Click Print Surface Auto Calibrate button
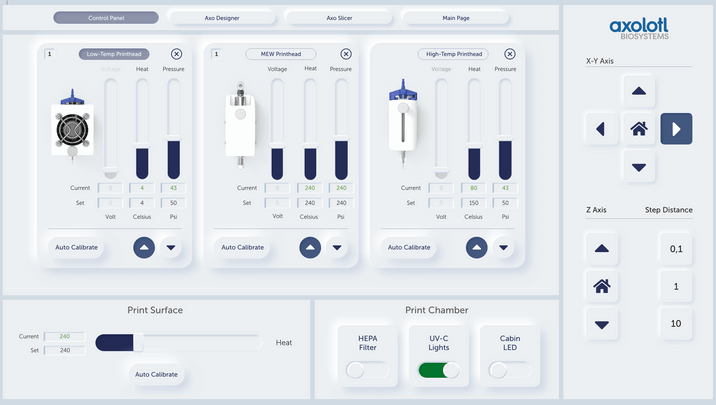This screenshot has height=405, width=716. click(x=157, y=375)
